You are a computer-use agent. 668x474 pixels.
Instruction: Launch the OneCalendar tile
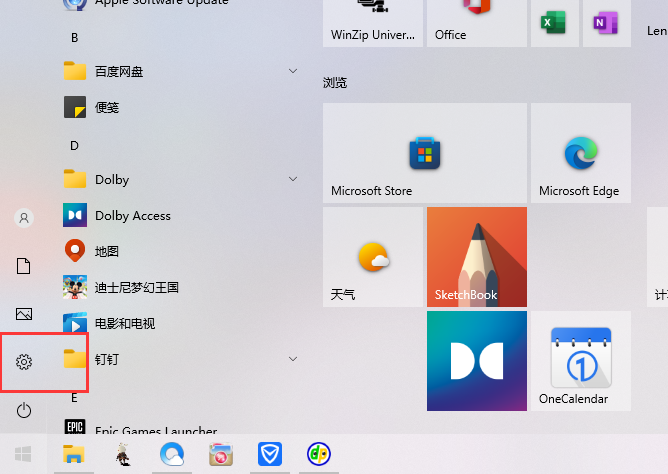click(x=580, y=360)
